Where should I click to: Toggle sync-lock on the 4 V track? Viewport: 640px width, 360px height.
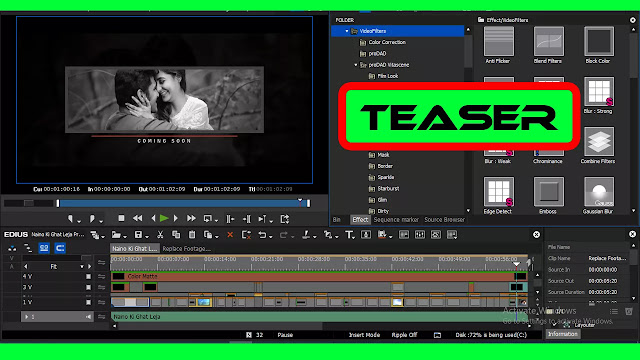click(101, 276)
